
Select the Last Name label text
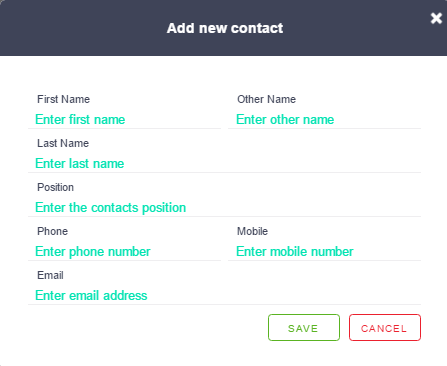click(63, 143)
